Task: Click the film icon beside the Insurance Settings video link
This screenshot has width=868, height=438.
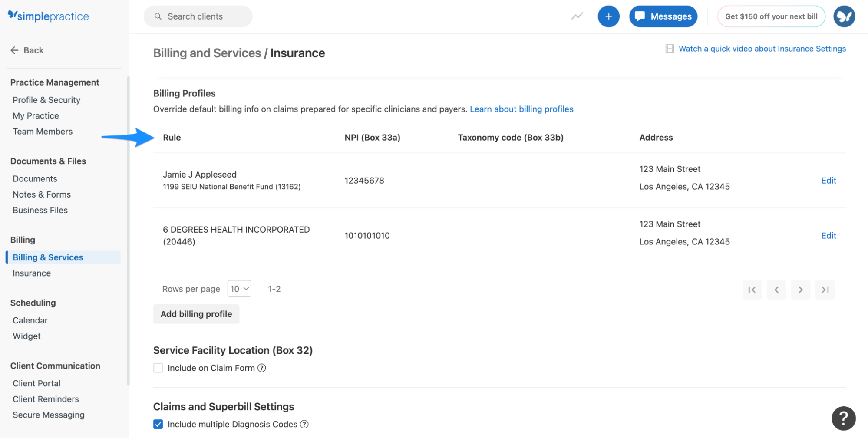Action: click(x=669, y=49)
